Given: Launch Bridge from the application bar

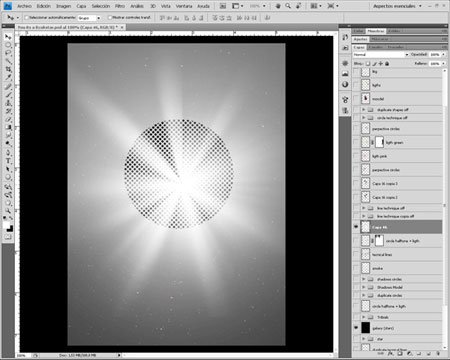Looking at the screenshot, I should [x=223, y=6].
